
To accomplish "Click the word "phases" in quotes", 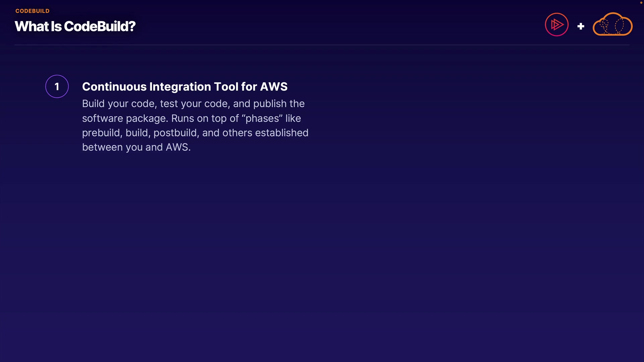I will [x=262, y=119].
